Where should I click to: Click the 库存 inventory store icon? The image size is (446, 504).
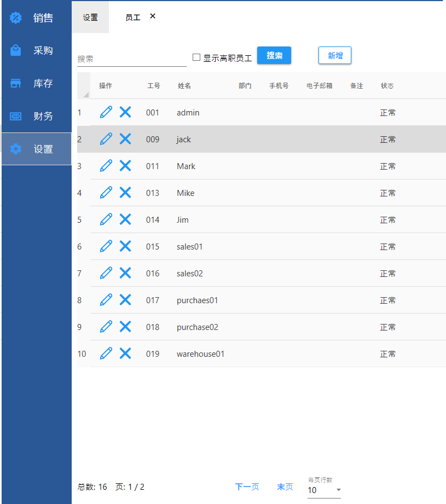click(16, 84)
